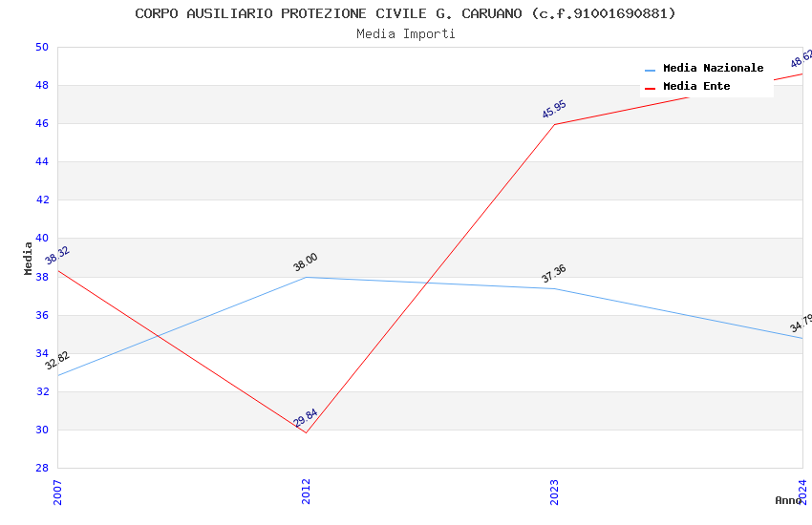Click the 34.79 data label at 2024

(801, 324)
